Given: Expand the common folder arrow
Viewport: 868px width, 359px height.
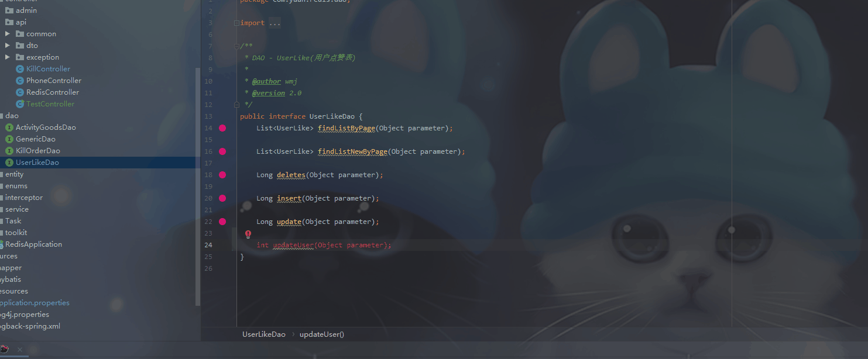Looking at the screenshot, I should [8, 34].
